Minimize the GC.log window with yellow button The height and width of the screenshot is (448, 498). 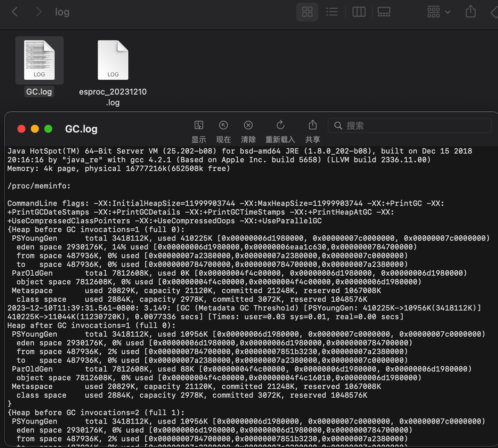pyautogui.click(x=35, y=129)
